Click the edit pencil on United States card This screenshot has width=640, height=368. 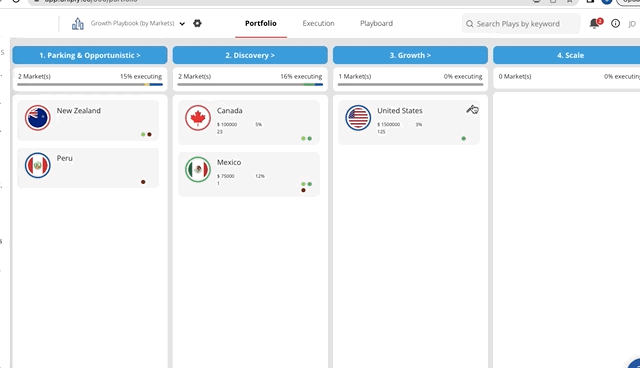point(471,109)
